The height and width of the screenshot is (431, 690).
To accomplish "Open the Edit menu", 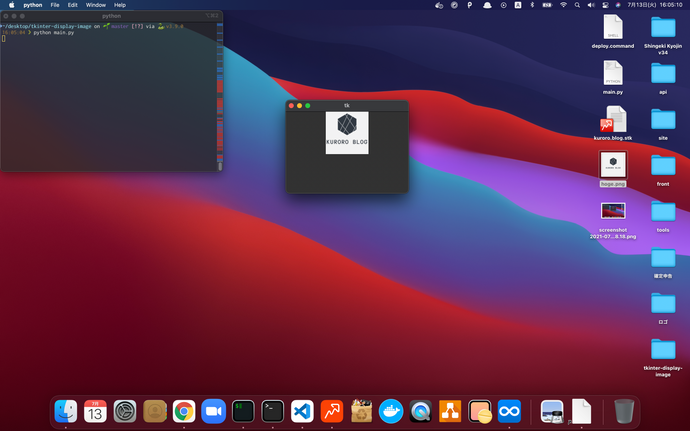I will (x=73, y=5).
